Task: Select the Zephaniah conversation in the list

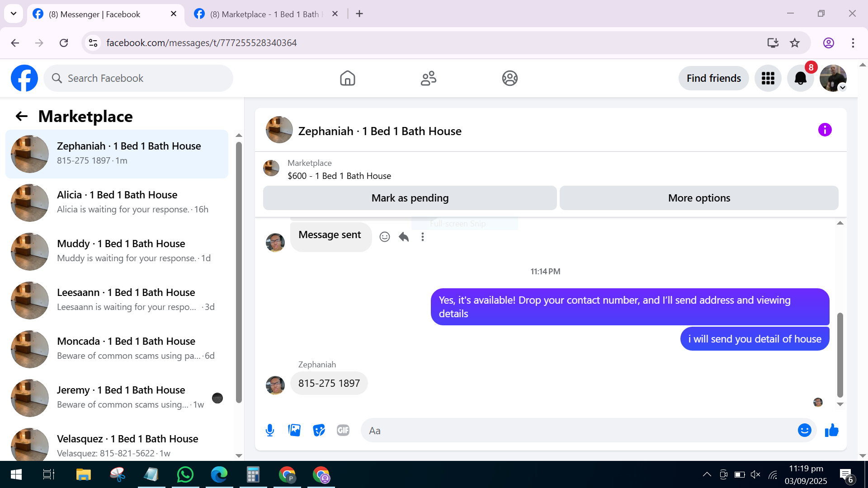Action: pyautogui.click(x=117, y=154)
